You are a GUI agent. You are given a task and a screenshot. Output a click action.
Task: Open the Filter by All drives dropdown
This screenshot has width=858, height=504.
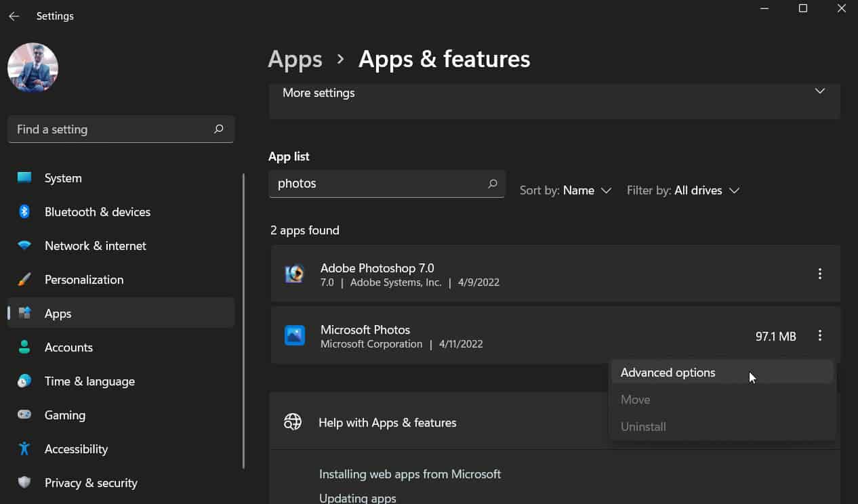coord(682,191)
